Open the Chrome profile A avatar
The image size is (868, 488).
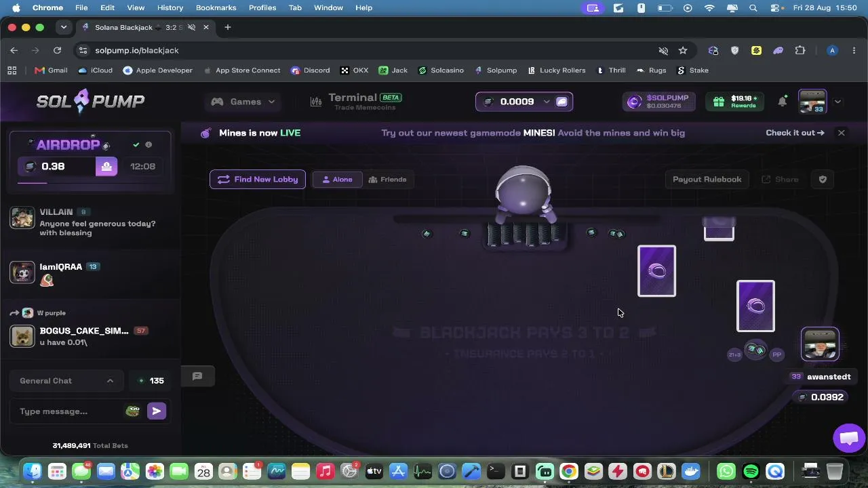[832, 50]
